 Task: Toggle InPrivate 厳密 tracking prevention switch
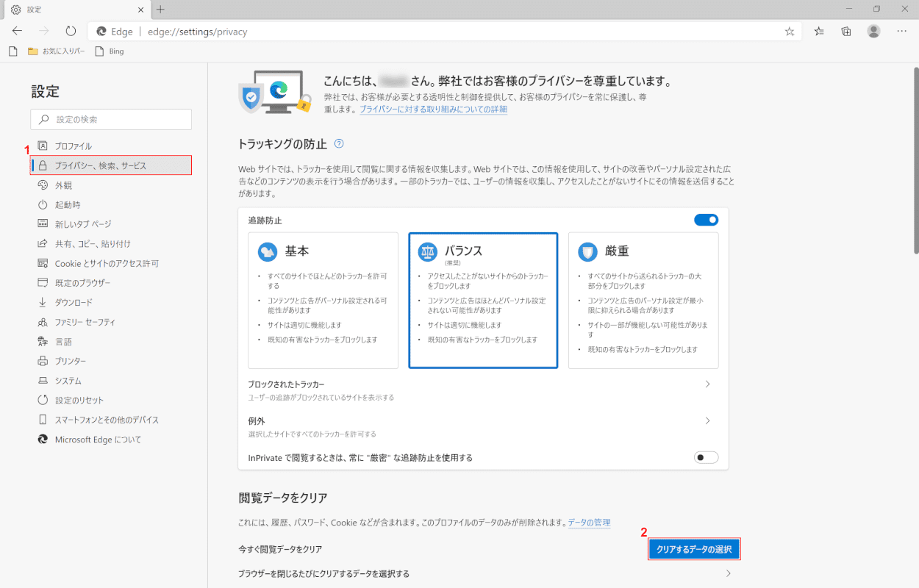coord(707,457)
